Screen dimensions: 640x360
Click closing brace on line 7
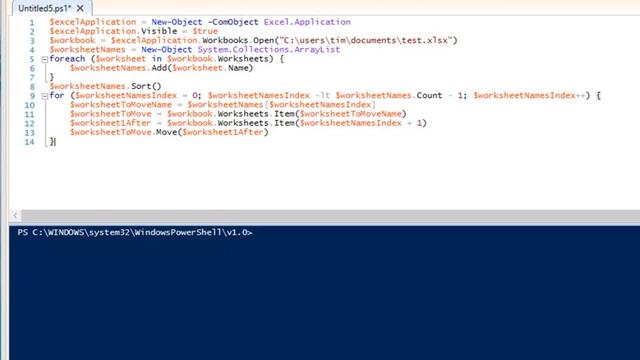52,77
